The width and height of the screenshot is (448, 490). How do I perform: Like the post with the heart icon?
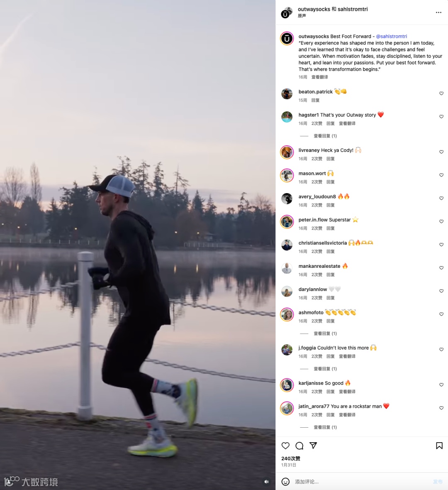[285, 446]
